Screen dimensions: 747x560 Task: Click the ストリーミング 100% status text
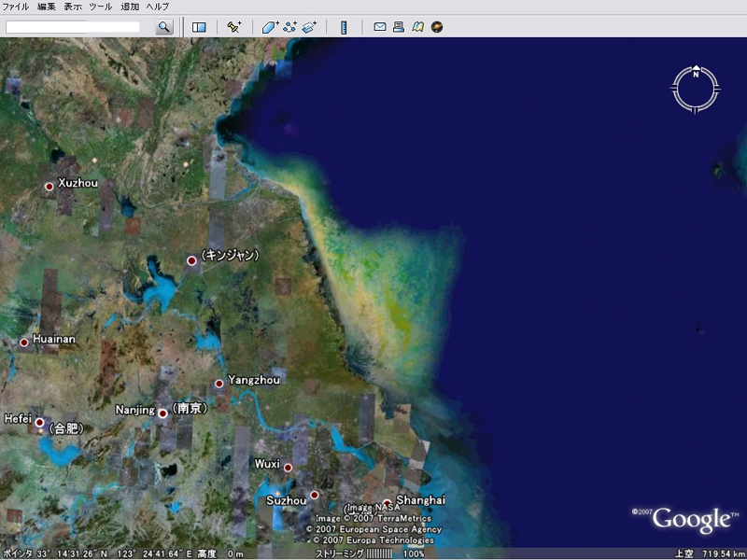(370, 553)
